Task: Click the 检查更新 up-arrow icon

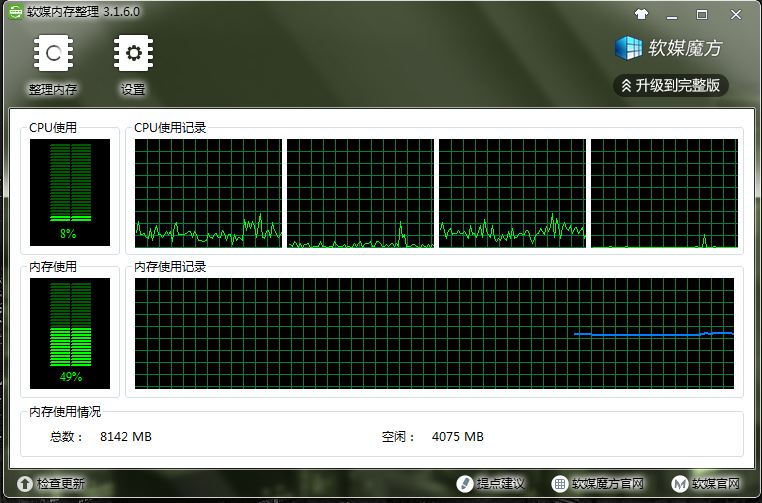Action: [x=24, y=484]
